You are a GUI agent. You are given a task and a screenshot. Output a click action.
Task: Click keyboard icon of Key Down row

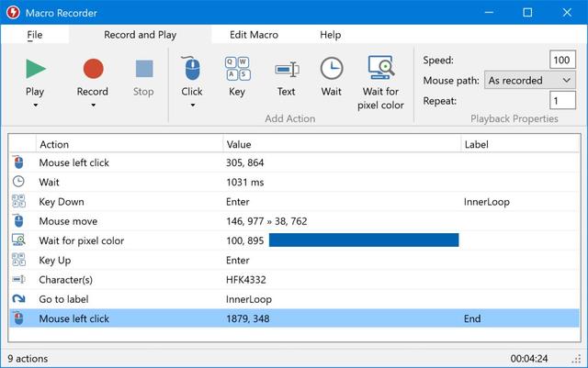click(18, 201)
